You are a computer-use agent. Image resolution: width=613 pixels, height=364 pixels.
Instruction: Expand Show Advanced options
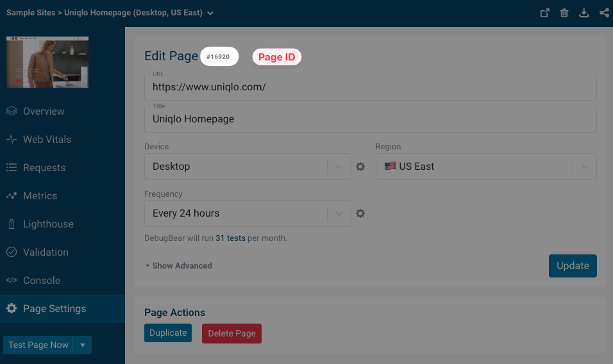178,265
